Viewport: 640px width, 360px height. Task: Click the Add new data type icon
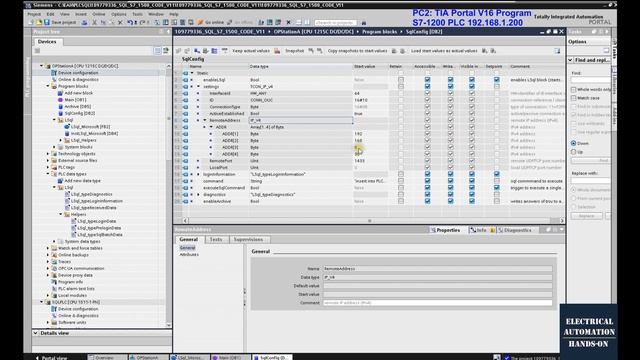[60, 181]
